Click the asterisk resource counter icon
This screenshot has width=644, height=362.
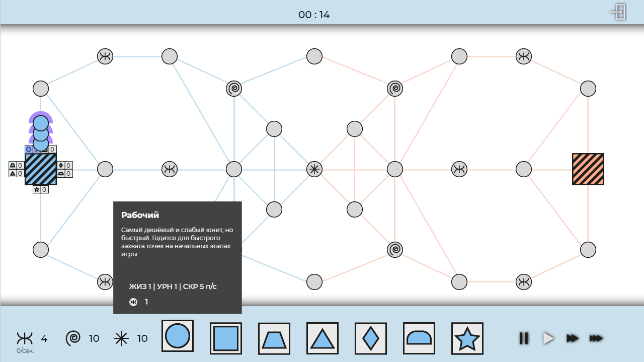pyautogui.click(x=121, y=338)
